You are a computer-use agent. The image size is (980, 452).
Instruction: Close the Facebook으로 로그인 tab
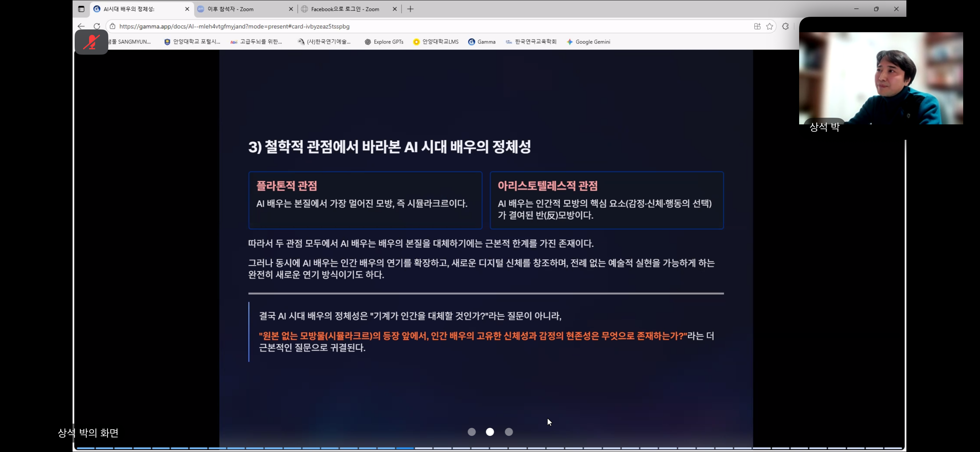[x=395, y=9]
